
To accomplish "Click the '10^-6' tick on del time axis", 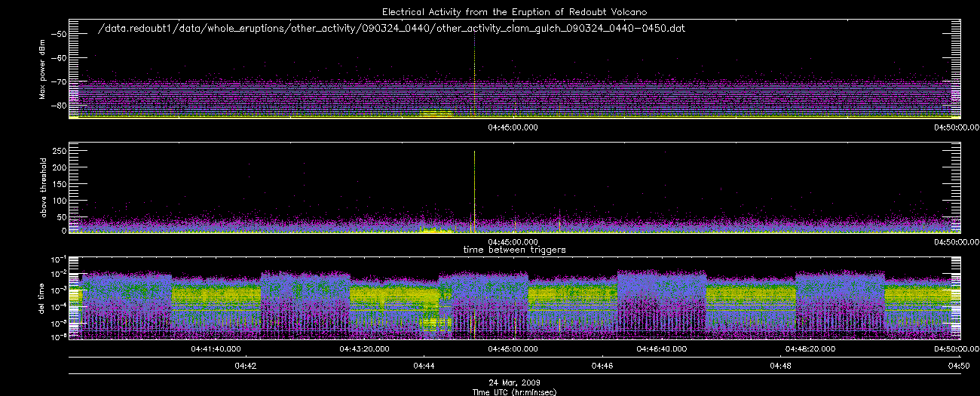I will click(x=57, y=337).
